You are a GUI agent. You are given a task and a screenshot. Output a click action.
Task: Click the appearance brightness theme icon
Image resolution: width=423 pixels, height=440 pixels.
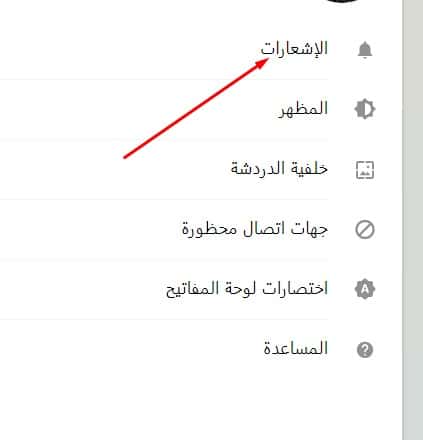coord(365,109)
